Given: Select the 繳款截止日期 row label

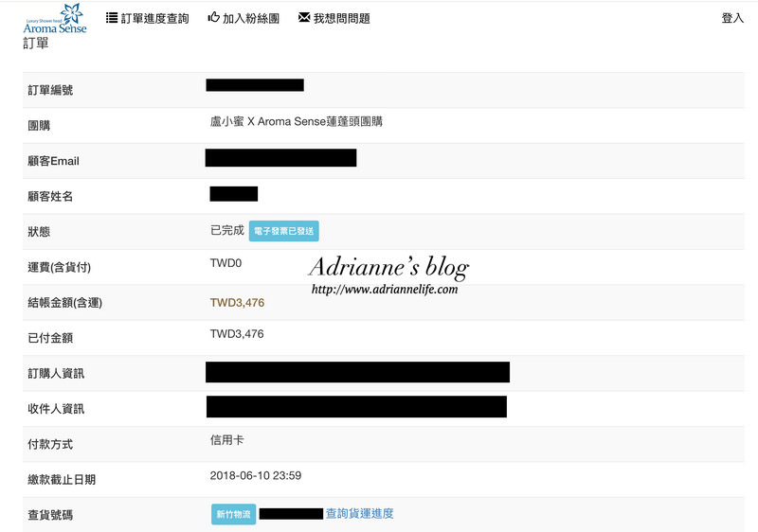Looking at the screenshot, I should coord(62,479).
